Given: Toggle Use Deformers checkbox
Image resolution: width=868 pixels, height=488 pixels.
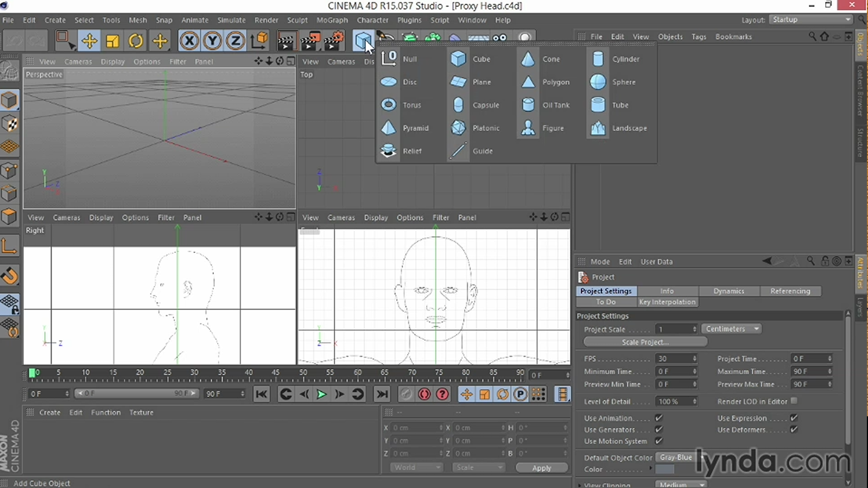Looking at the screenshot, I should pyautogui.click(x=794, y=429).
